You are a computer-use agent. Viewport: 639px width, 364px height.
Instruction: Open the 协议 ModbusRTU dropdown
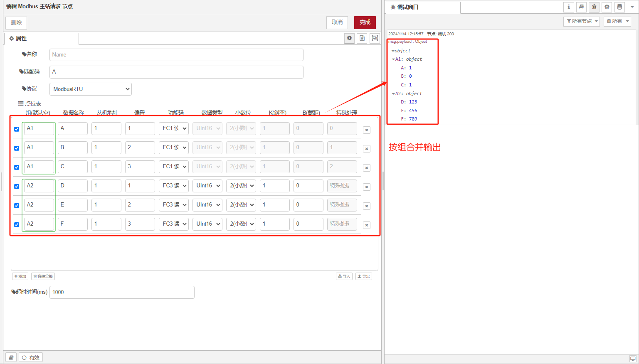click(x=90, y=89)
